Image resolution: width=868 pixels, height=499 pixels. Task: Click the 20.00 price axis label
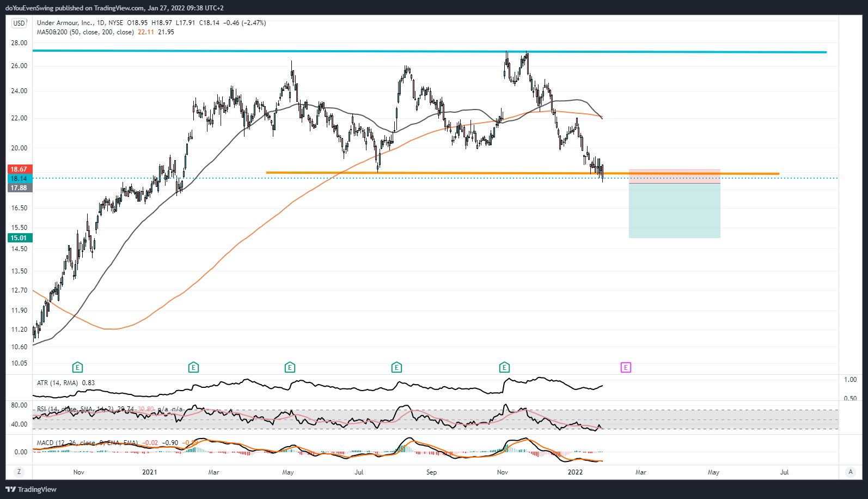pyautogui.click(x=19, y=148)
